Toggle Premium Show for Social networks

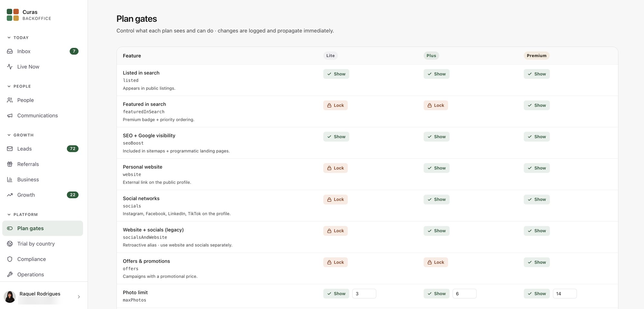[537, 200]
